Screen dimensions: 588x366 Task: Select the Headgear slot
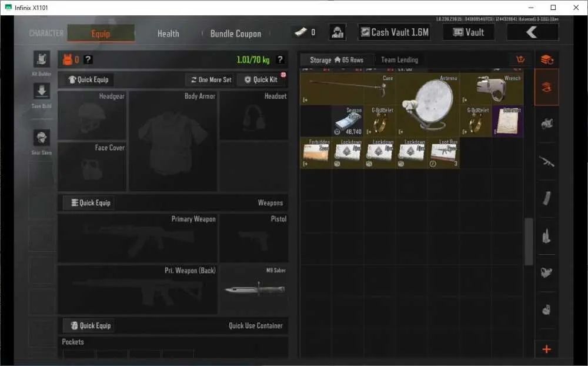click(x=92, y=115)
